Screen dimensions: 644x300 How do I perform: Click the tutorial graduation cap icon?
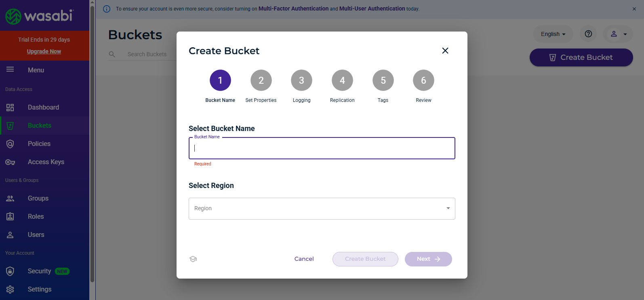tap(193, 259)
